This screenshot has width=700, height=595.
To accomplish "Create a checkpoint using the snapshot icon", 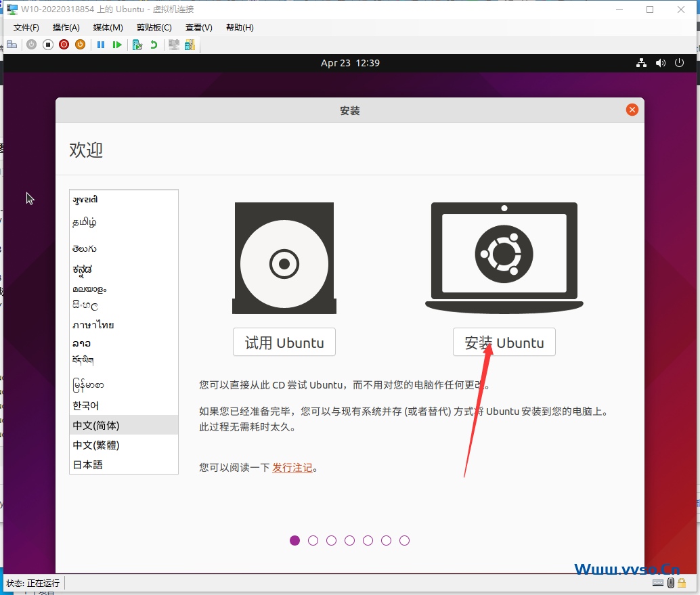I will [137, 44].
